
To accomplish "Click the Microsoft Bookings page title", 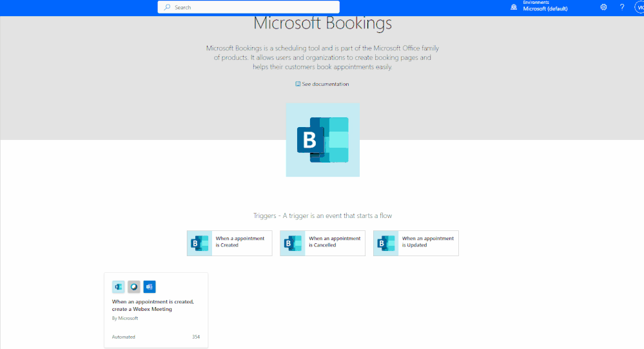I will (322, 23).
